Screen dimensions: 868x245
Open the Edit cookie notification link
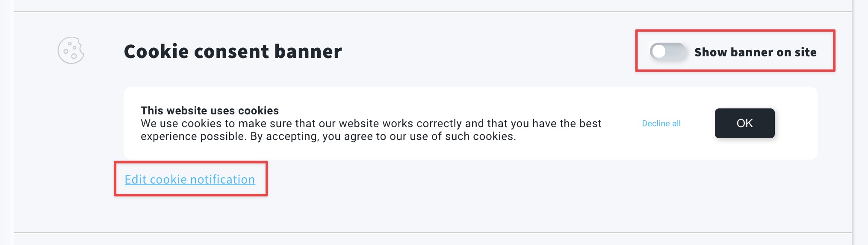coord(190,179)
